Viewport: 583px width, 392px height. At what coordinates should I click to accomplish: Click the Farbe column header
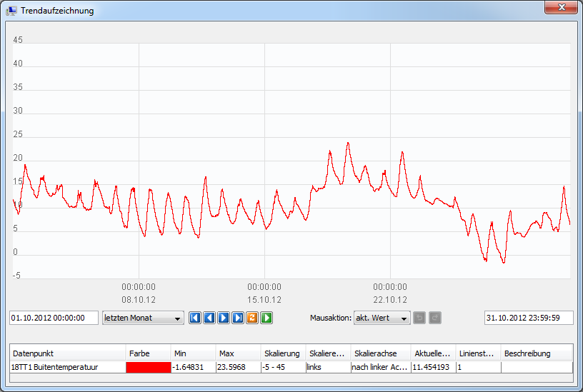pyautogui.click(x=148, y=353)
